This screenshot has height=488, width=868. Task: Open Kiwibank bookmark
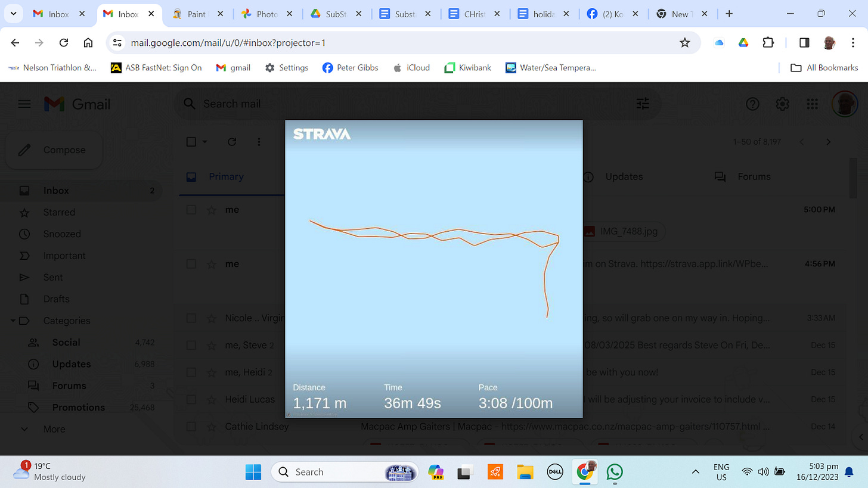pos(468,68)
